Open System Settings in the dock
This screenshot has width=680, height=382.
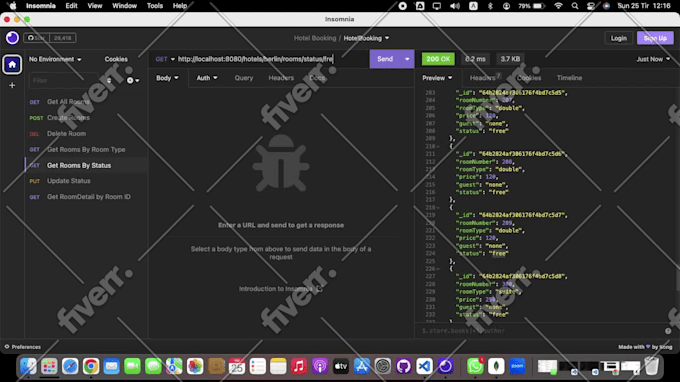[382, 366]
